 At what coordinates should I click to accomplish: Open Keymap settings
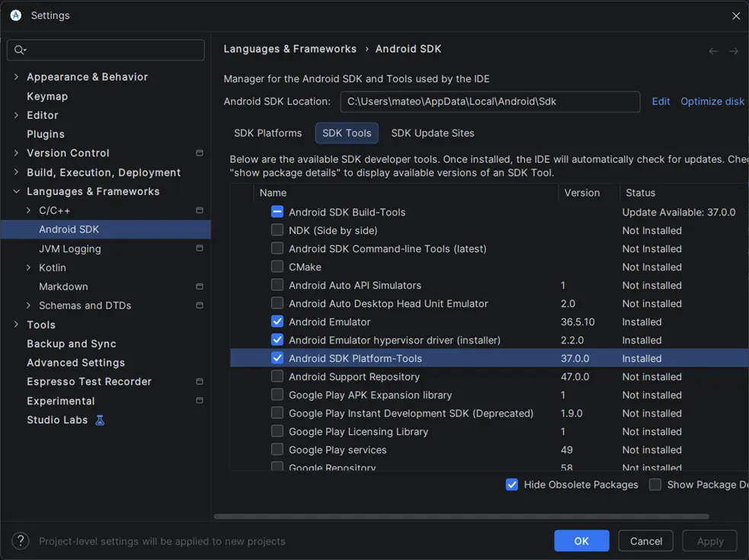[x=47, y=96]
